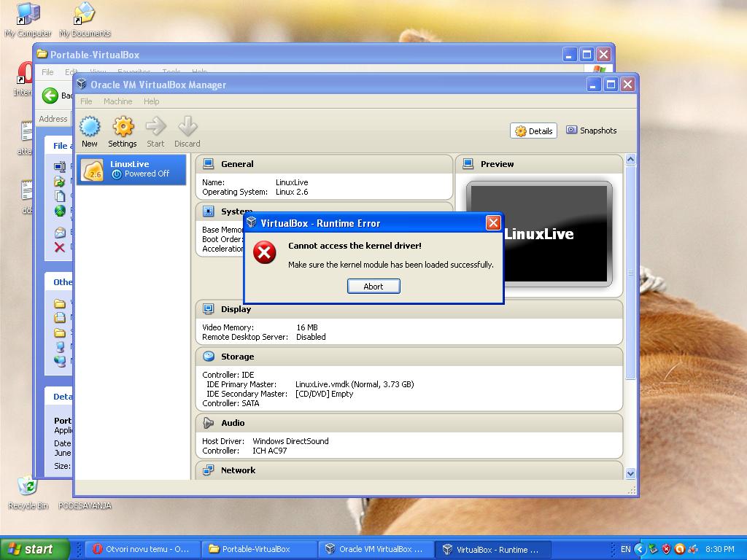Open the My Computer desktop icon

[x=28, y=15]
